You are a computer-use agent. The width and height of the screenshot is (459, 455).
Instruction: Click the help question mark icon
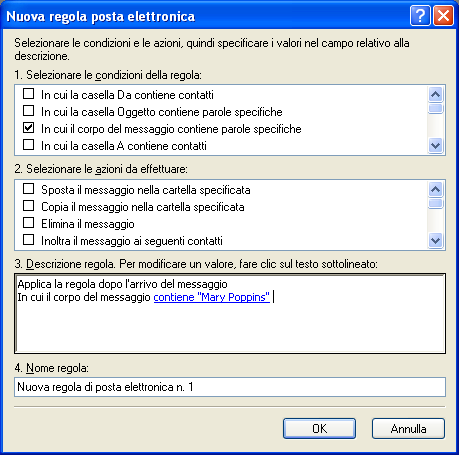click(420, 15)
